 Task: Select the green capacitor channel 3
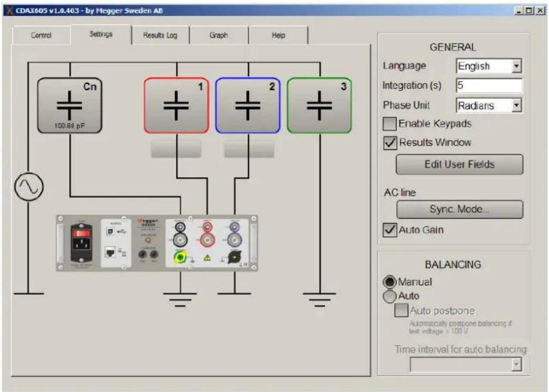click(x=320, y=105)
